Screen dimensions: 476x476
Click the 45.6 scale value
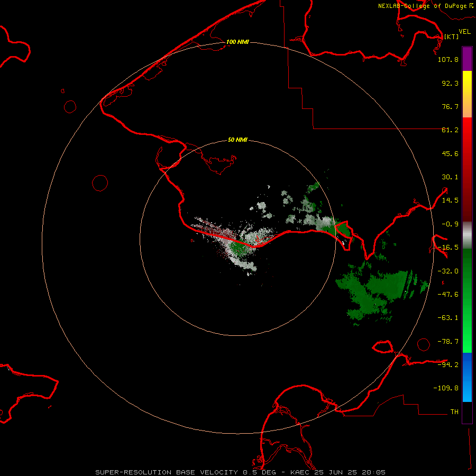pos(450,153)
